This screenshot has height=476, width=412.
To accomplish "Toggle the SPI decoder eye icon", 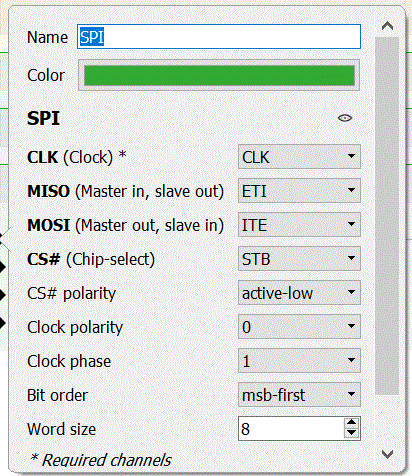I will [345, 118].
